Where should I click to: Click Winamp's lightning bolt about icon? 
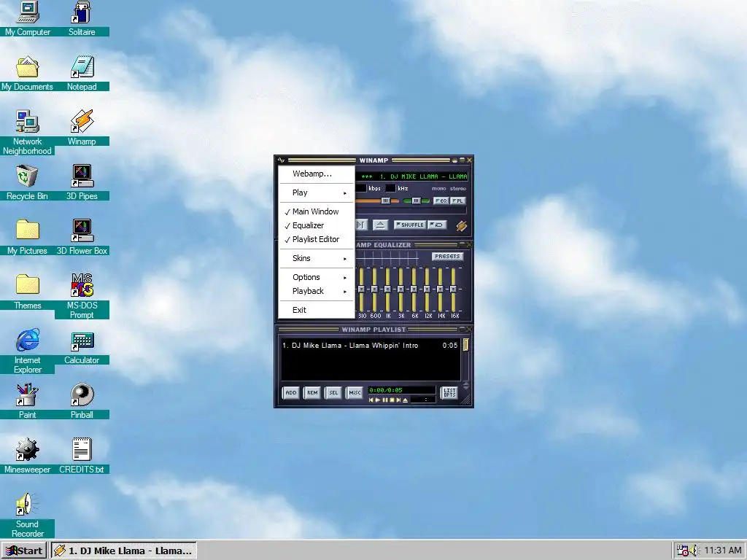point(462,226)
